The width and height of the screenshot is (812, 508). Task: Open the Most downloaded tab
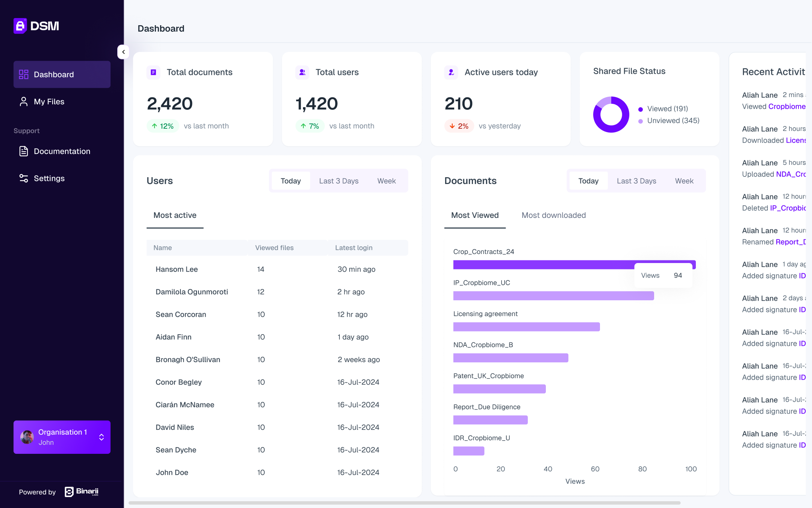553,215
